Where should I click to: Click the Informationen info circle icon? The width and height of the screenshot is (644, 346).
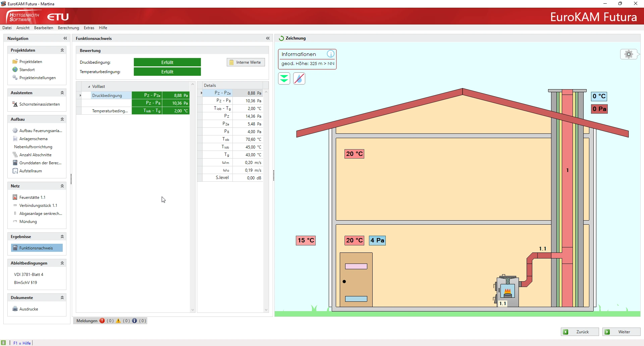coord(330,54)
